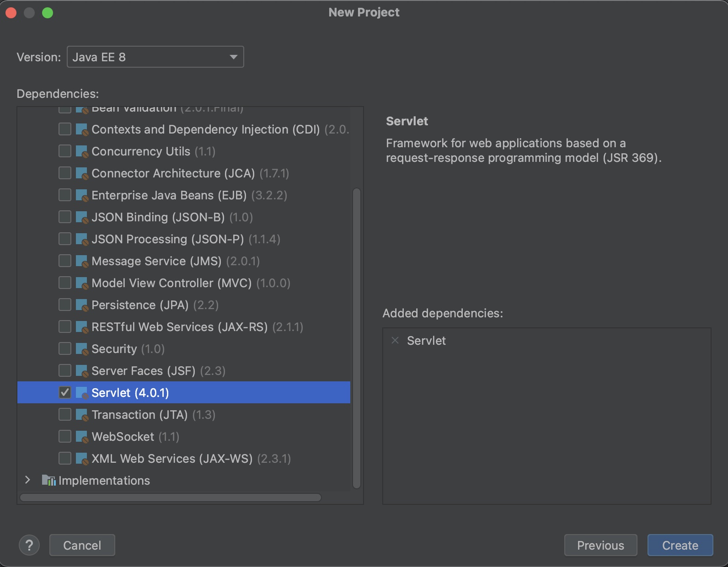Enable the RESTful Web Services (JAX-RS) checkbox
This screenshot has height=567, width=728.
(65, 326)
